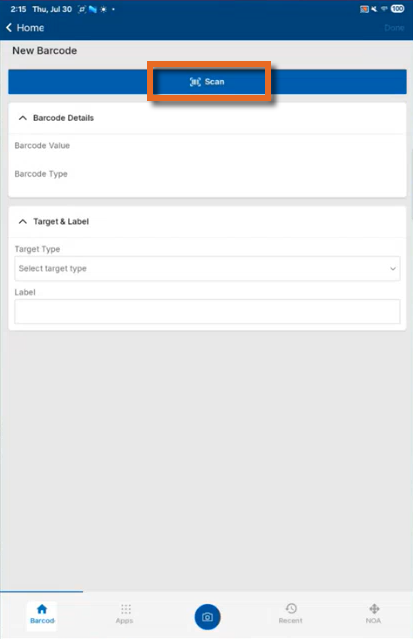Tap the Done button in header
413x639 pixels.
394,28
